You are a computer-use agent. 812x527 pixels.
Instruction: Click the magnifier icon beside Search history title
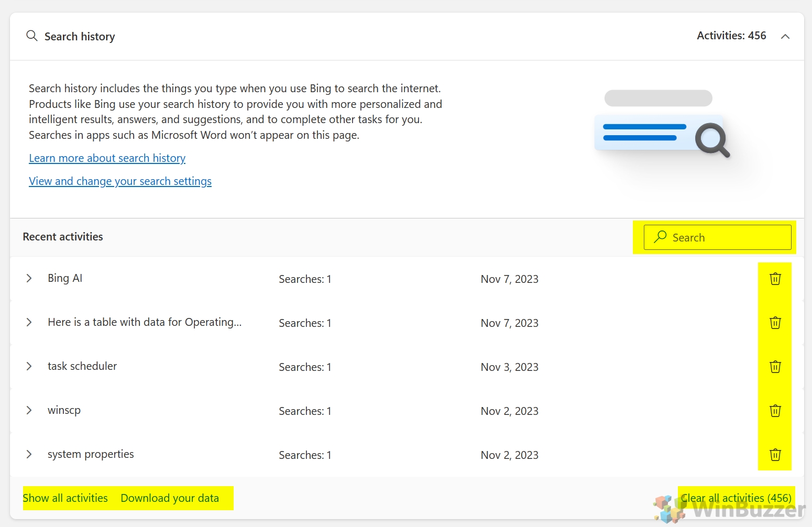coord(32,36)
